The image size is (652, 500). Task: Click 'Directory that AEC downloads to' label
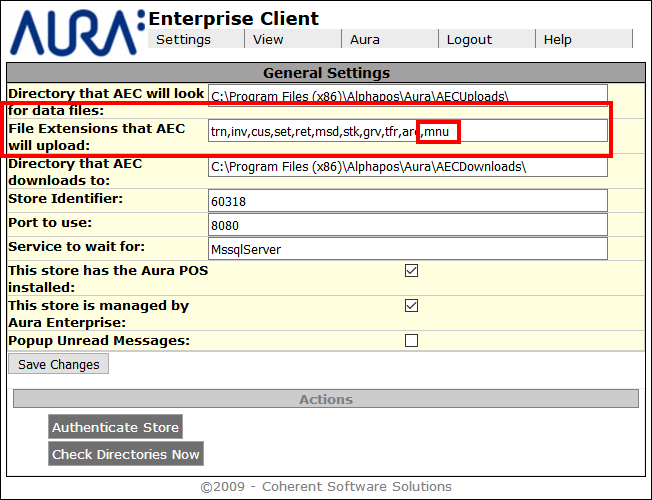click(75, 172)
